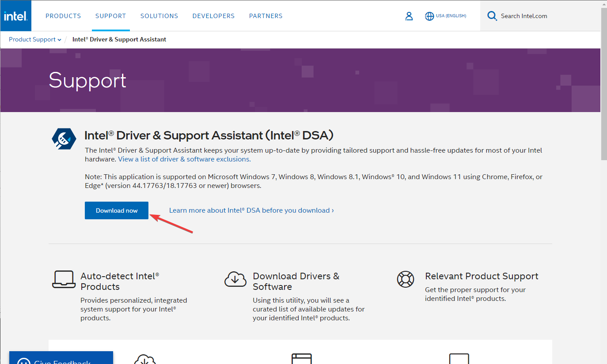
Task: Click Intel Driver & Support Assistant breadcrumb
Action: point(119,39)
